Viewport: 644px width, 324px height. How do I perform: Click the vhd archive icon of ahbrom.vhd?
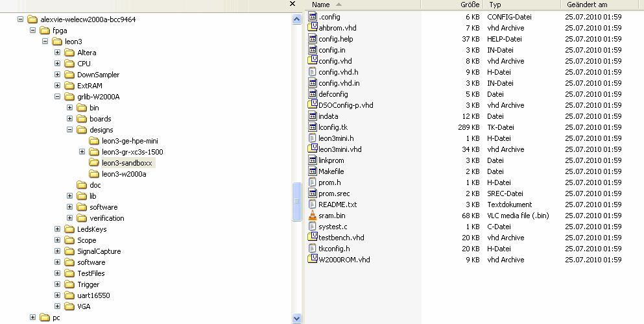click(x=313, y=27)
